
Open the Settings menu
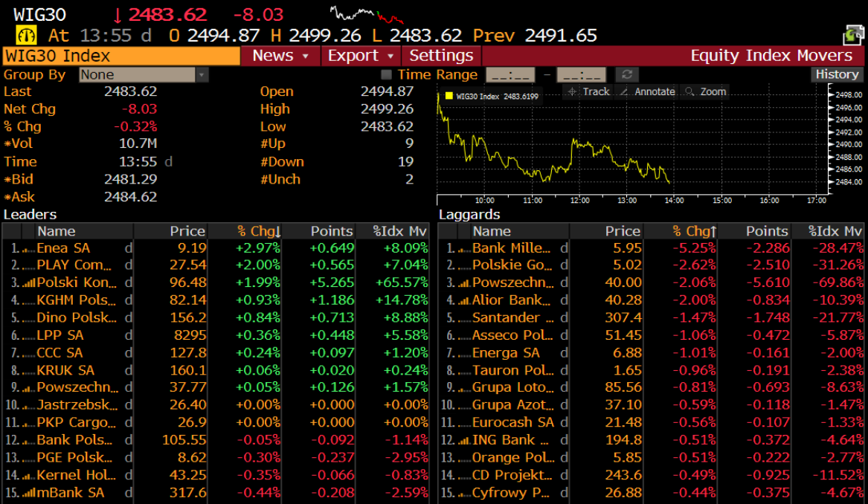coord(441,56)
